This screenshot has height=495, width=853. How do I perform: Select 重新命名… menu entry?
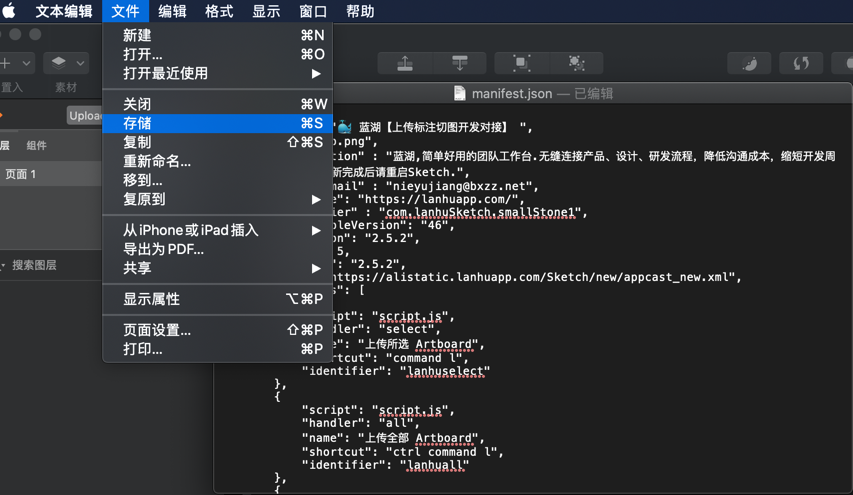pos(217,161)
